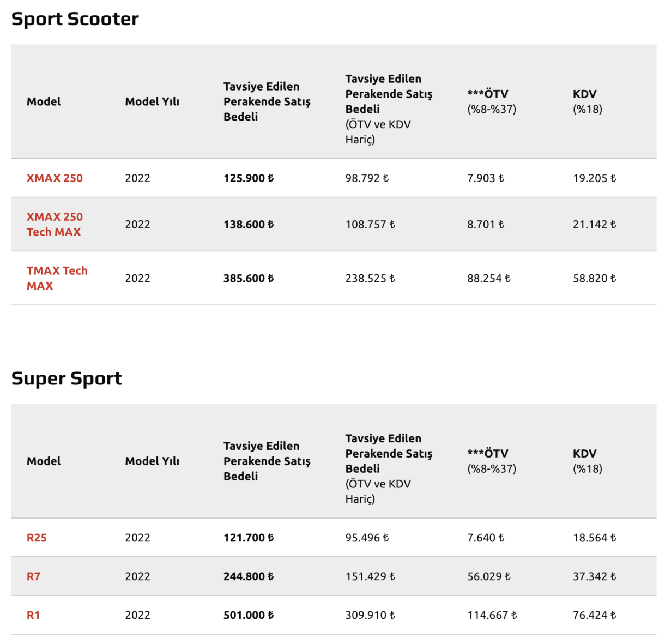Open the XMAX 250 model link

(55, 178)
